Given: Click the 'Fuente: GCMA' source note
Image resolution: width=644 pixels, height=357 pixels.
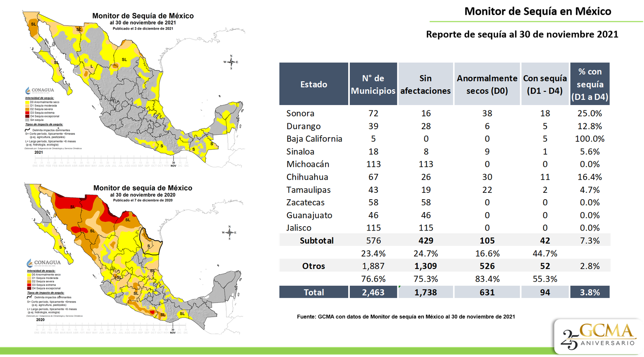Looking at the screenshot, I should click(x=406, y=317).
